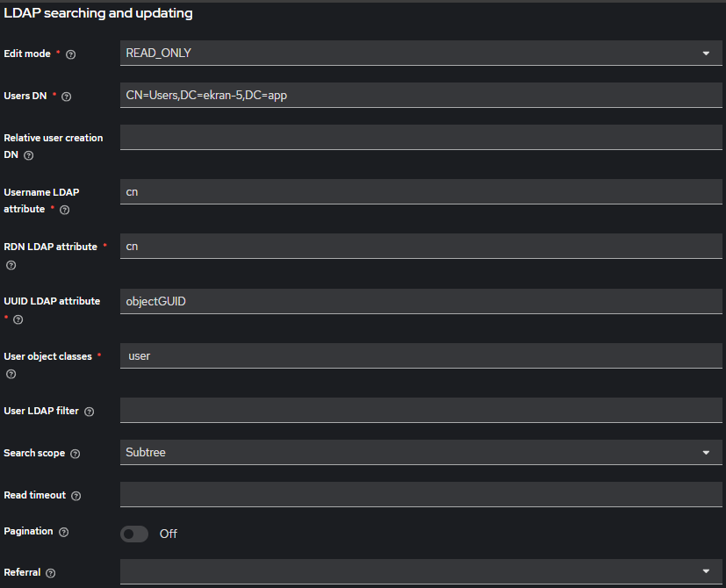
Task: Show help for User object classes
Action: tap(11, 374)
